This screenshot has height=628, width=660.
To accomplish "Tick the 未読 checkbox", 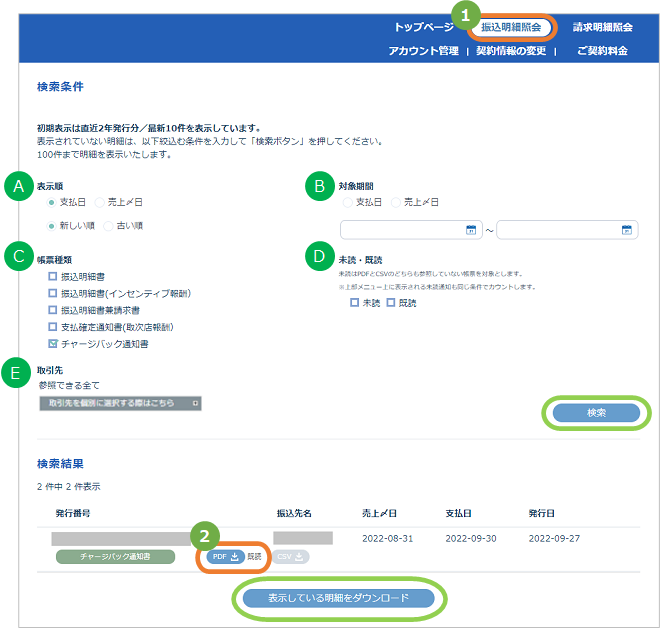I will point(354,303).
